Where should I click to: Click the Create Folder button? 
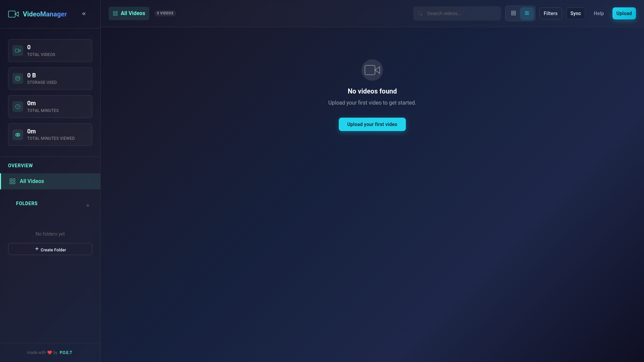[50, 249]
